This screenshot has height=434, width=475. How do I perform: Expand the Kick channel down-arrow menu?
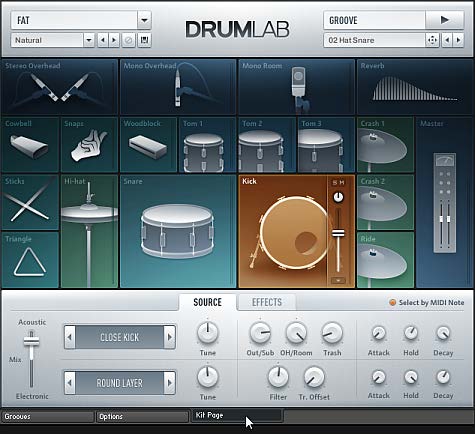tap(338, 281)
